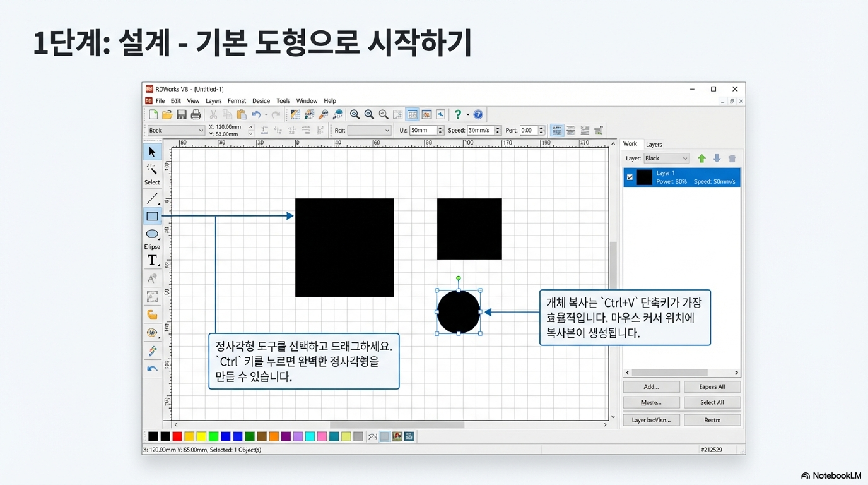Image resolution: width=868 pixels, height=485 pixels.
Task: Move layer up with green arrow
Action: pyautogui.click(x=702, y=159)
